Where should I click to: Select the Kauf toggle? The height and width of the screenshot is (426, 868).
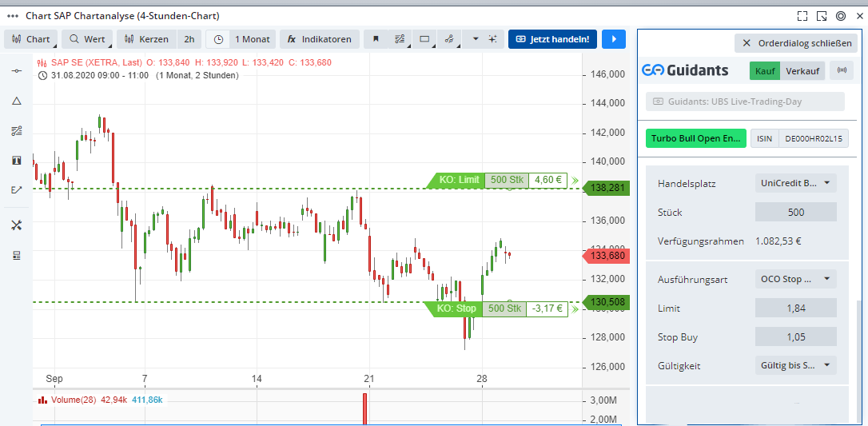point(764,71)
